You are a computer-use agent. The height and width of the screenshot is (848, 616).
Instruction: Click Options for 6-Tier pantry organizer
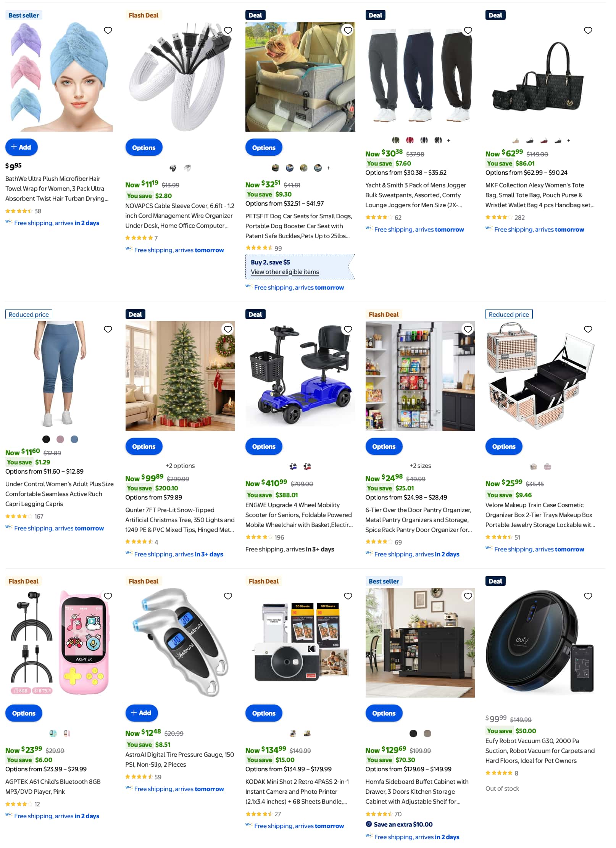(384, 447)
